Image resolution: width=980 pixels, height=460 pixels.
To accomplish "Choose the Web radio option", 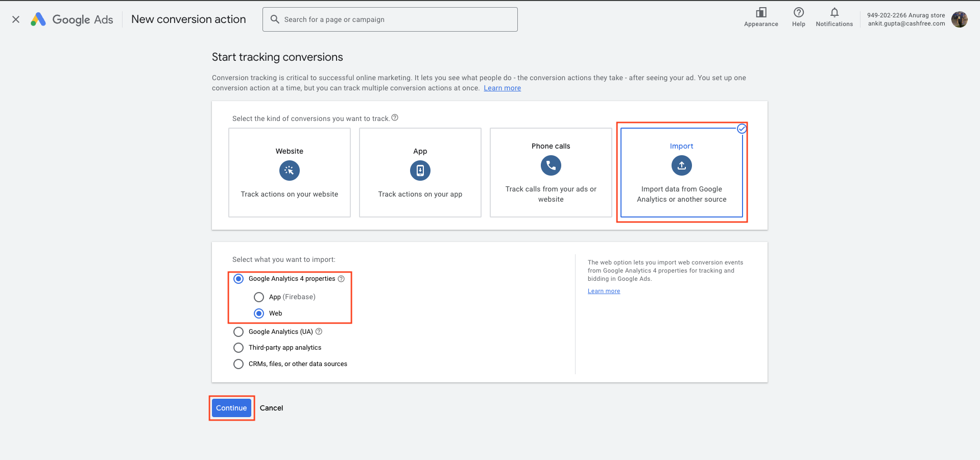I will point(259,313).
